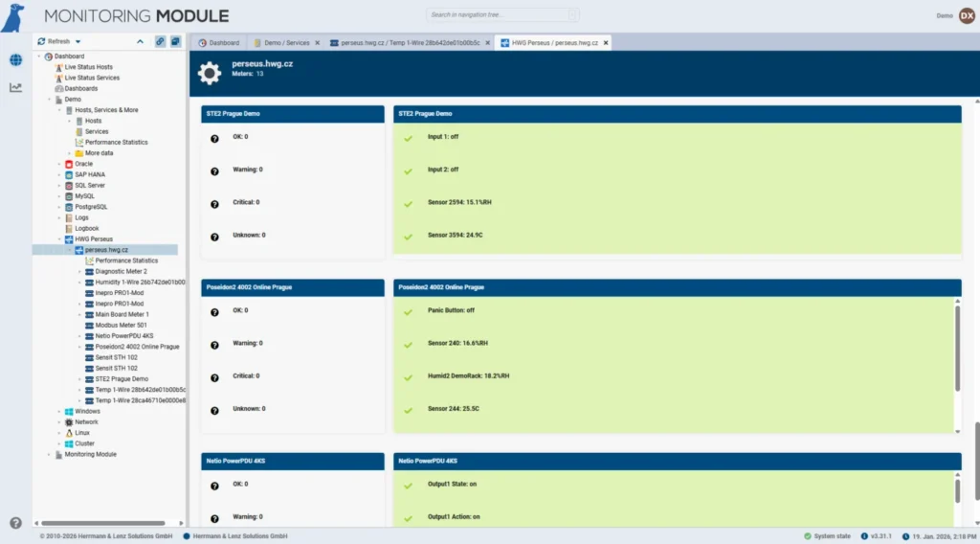Select Logbook in tree
The height and width of the screenshot is (544, 980).
pyautogui.click(x=86, y=228)
